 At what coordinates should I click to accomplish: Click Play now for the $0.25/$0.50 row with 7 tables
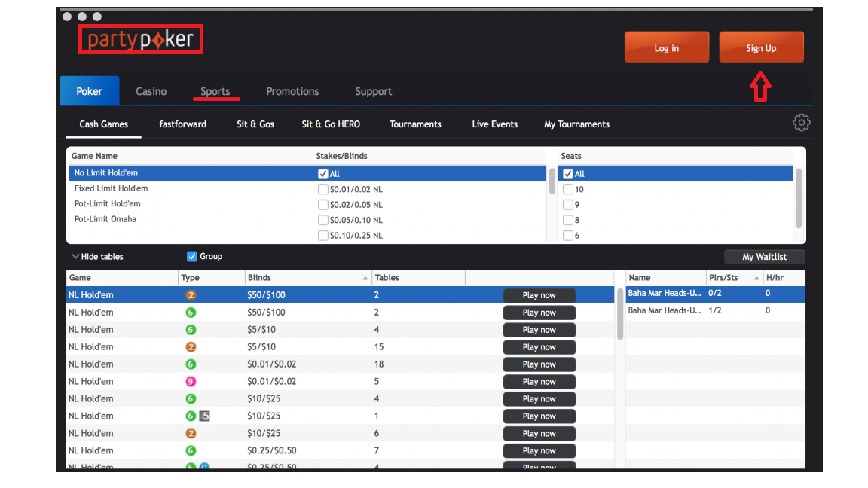coord(539,451)
